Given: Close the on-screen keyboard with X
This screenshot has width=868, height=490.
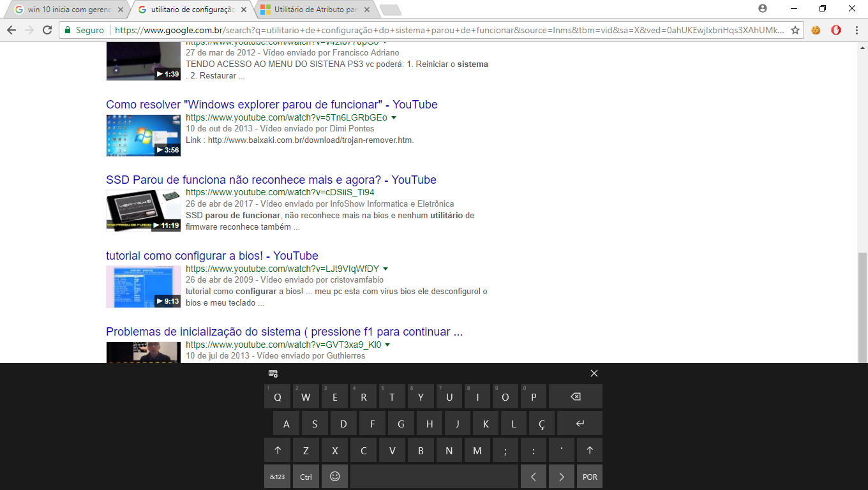Looking at the screenshot, I should pyautogui.click(x=594, y=373).
